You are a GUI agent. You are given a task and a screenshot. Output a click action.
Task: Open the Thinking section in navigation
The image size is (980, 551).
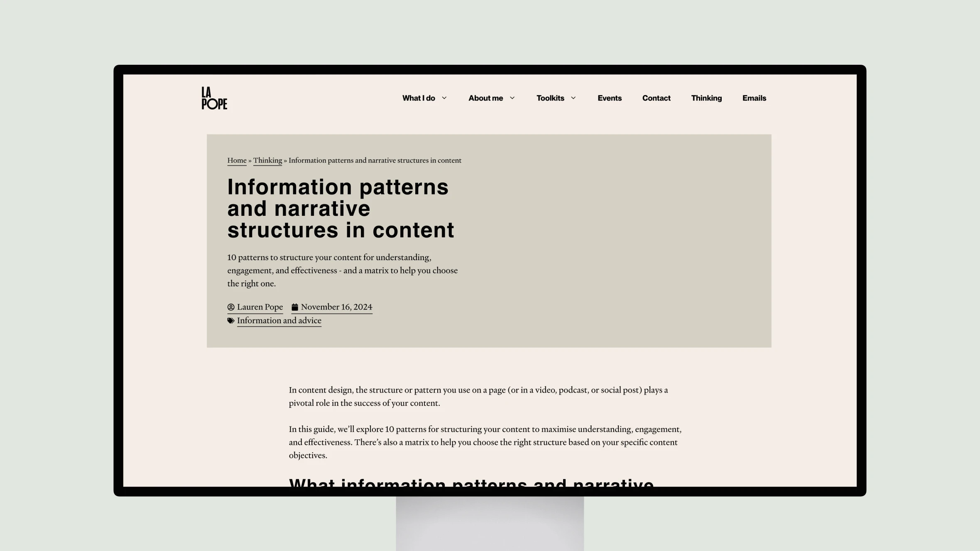tap(706, 98)
